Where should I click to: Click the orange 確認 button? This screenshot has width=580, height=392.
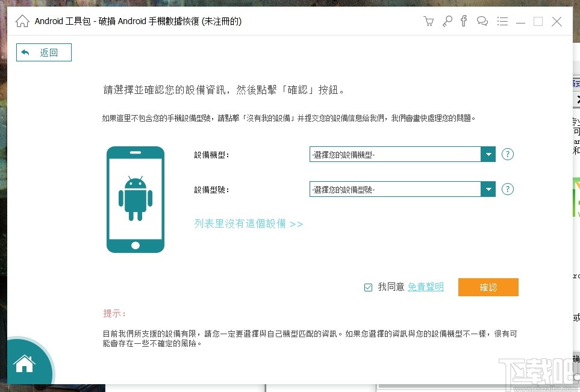point(488,287)
